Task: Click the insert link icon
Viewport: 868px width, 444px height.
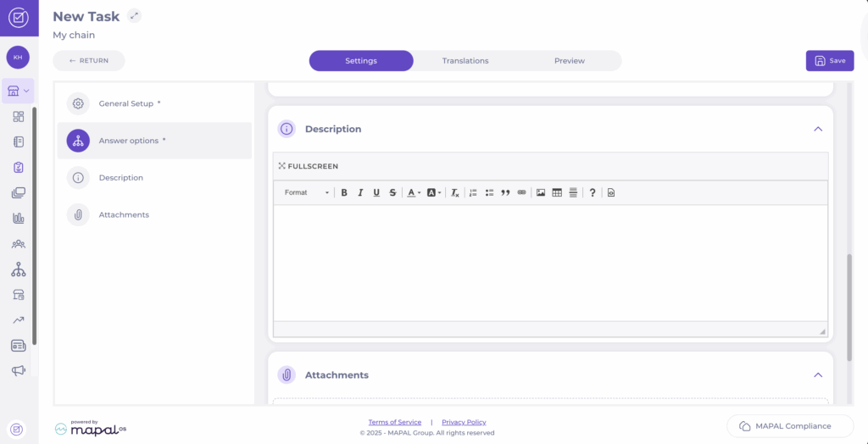Action: click(521, 193)
